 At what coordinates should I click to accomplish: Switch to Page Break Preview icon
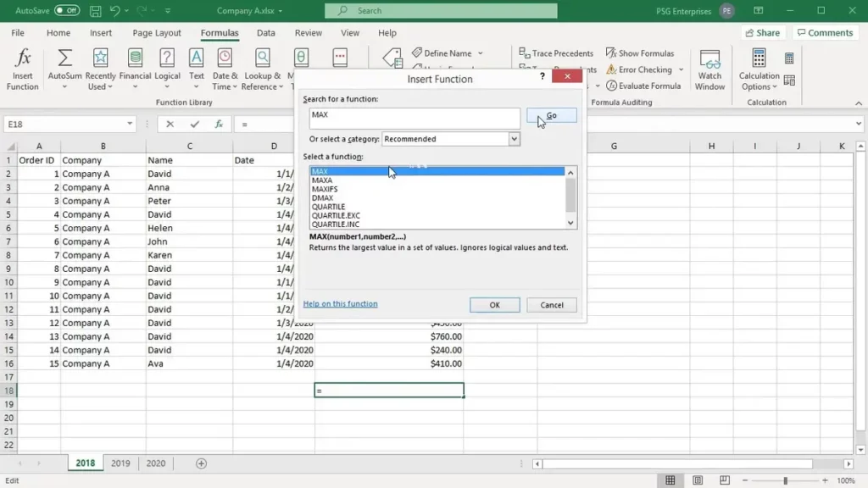pos(725,480)
